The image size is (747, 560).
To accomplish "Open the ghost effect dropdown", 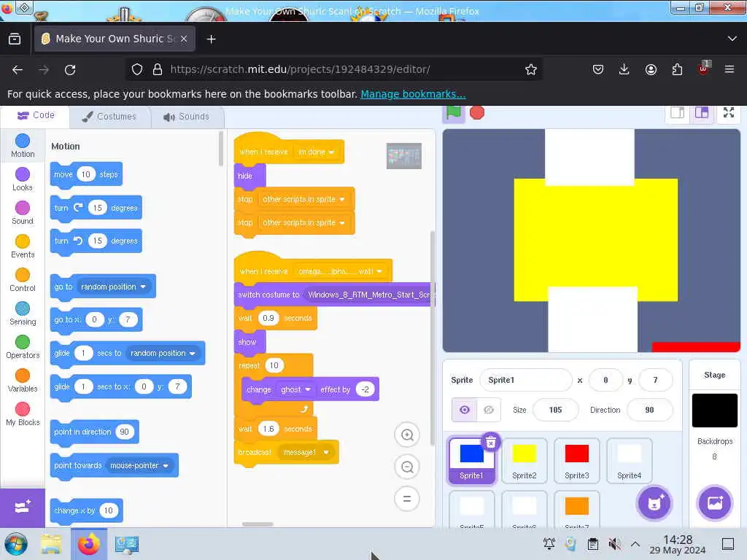I will pos(296,389).
